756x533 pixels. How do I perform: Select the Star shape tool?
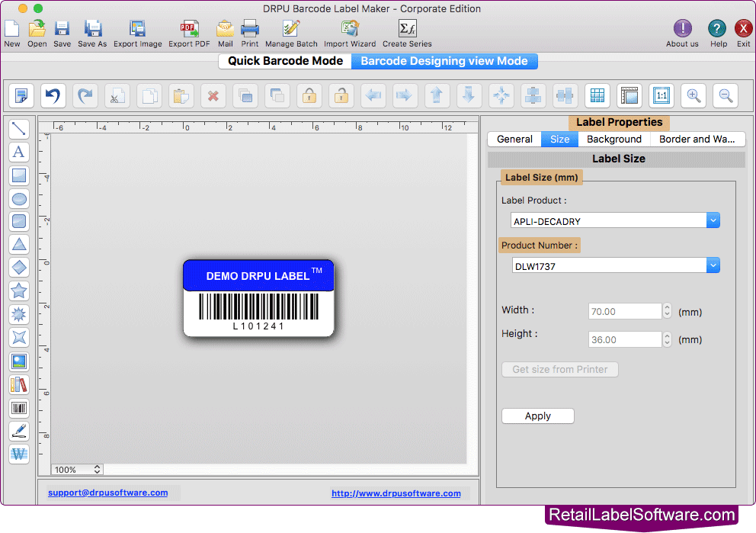[19, 291]
